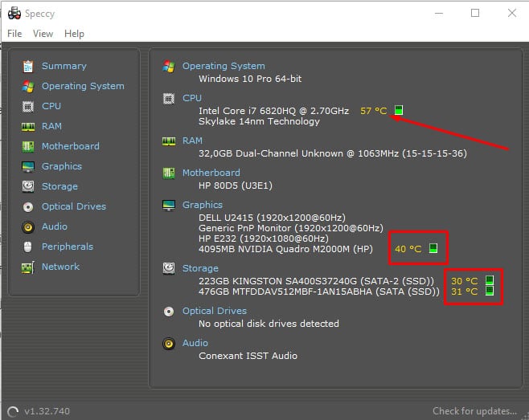The width and height of the screenshot is (529, 420).
Task: Click the CPU chip icon in sidebar
Action: pos(28,107)
